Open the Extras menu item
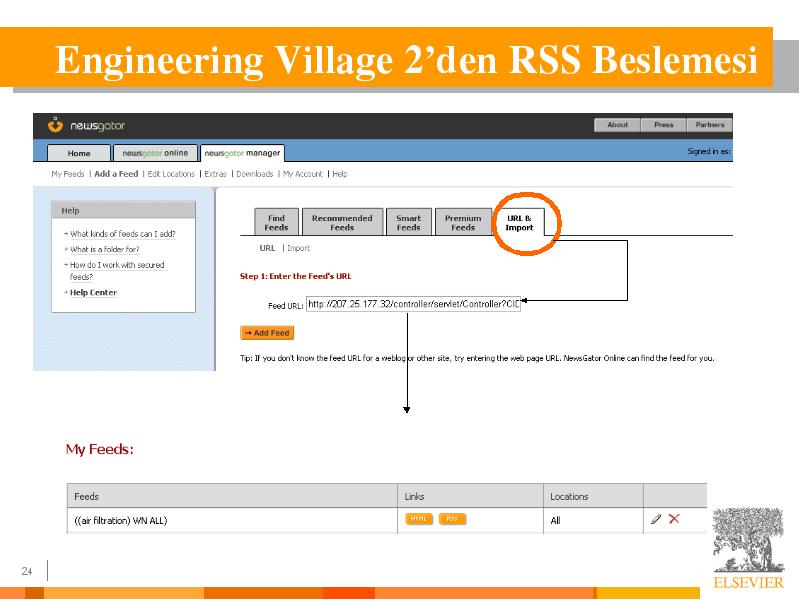 pyautogui.click(x=215, y=174)
